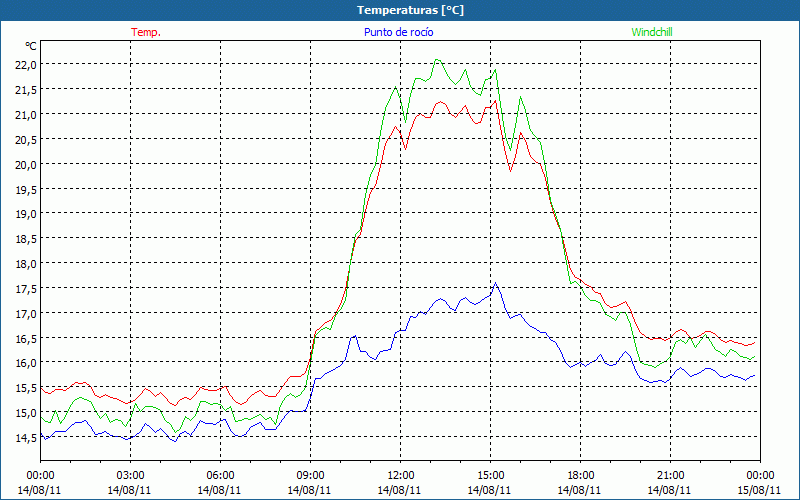
Task: Click the 18,5 y-axis value
Action: tap(27, 239)
